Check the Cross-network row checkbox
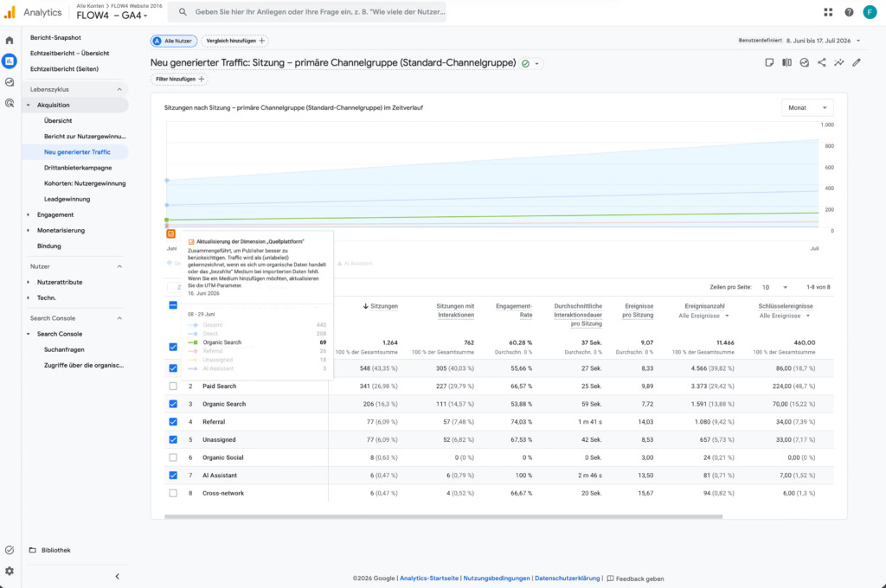 click(173, 493)
